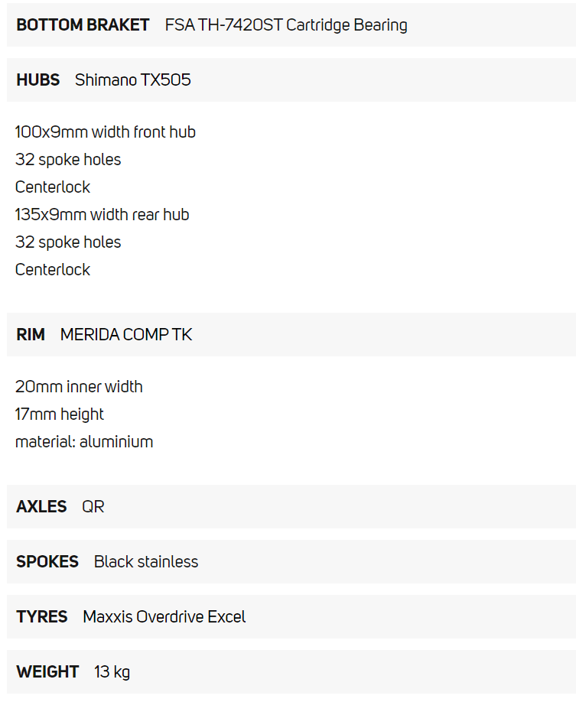The image size is (576, 728).
Task: Select the MERIDA COMP TK rim value
Action: 126,335
